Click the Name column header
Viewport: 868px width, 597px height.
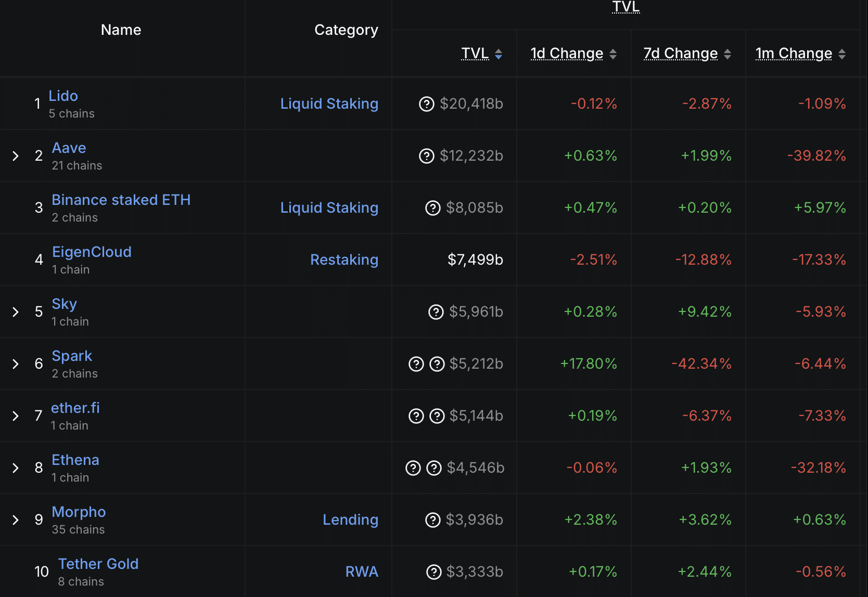click(121, 30)
